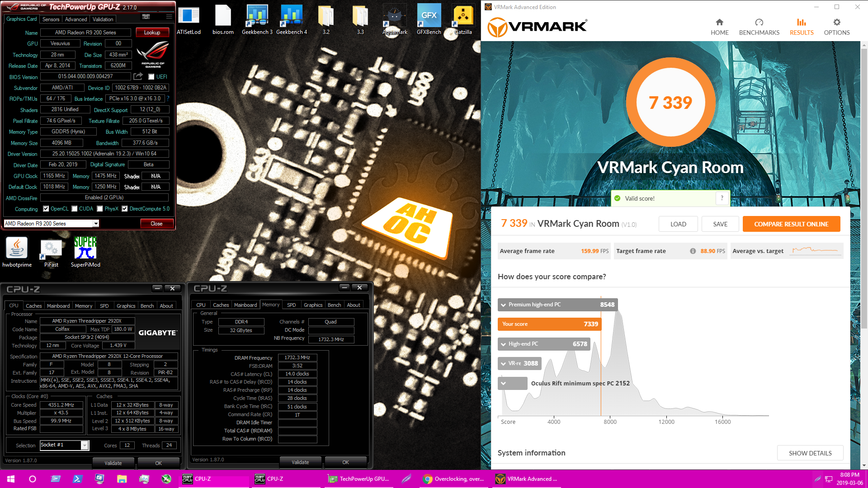Expand High-end PC comparison row
Image resolution: width=868 pixels, height=488 pixels.
click(x=503, y=344)
